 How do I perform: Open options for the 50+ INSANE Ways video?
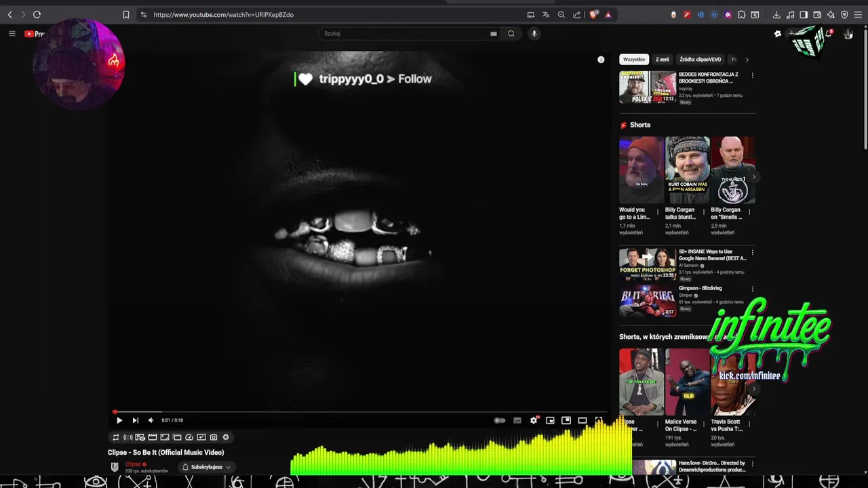pyautogui.click(x=752, y=253)
